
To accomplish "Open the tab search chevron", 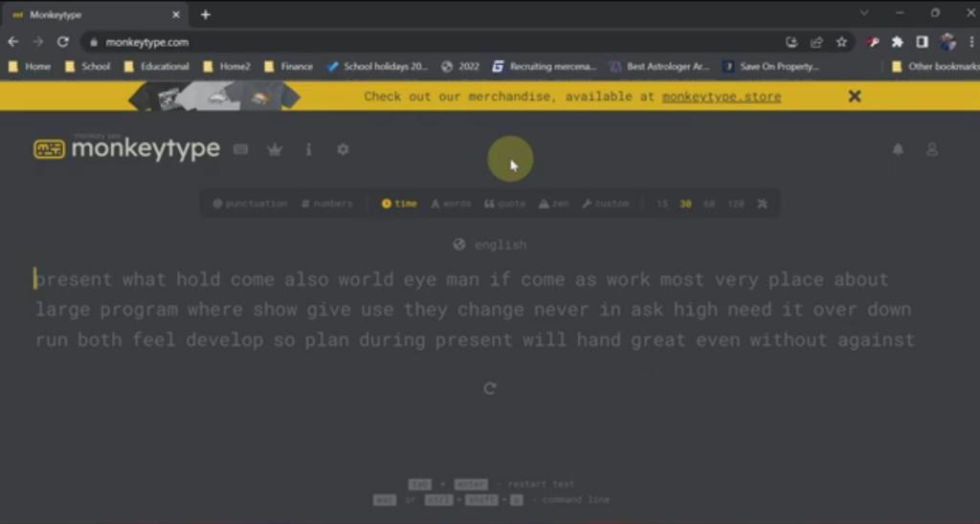I will click(864, 13).
